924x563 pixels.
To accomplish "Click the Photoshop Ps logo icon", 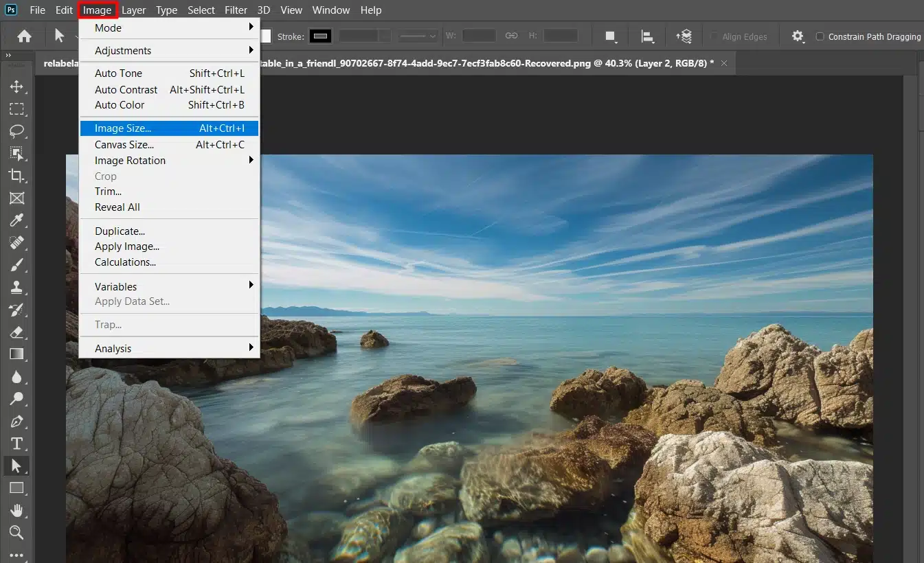I will pos(11,10).
